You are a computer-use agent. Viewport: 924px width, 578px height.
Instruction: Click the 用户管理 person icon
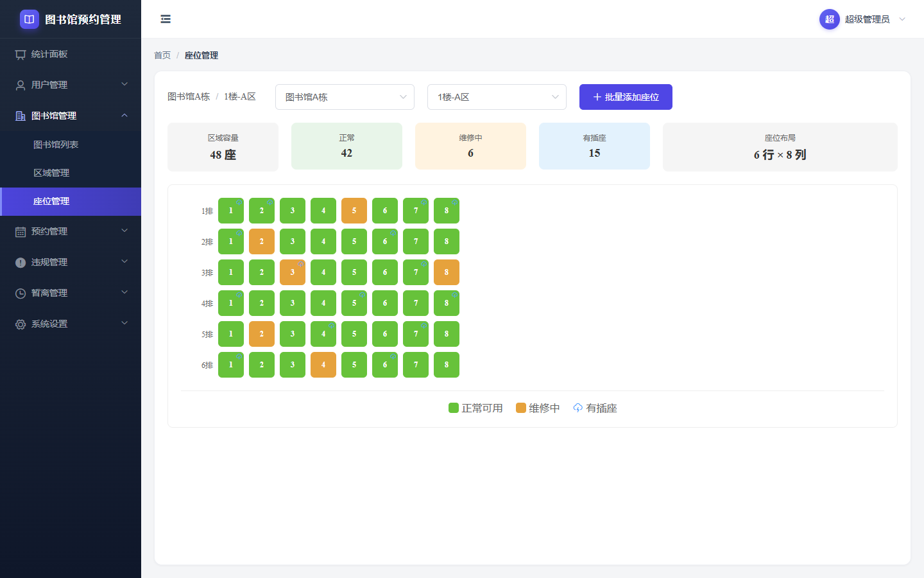21,85
